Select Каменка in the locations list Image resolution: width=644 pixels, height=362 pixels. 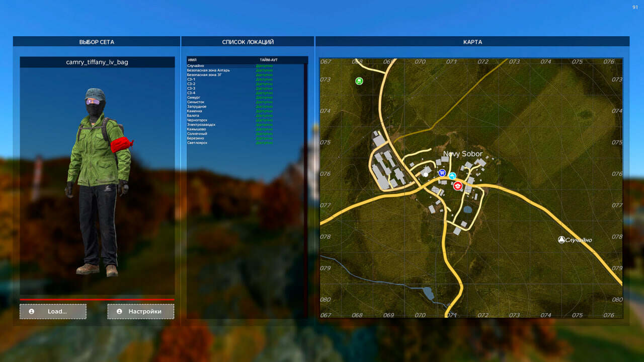(246, 111)
